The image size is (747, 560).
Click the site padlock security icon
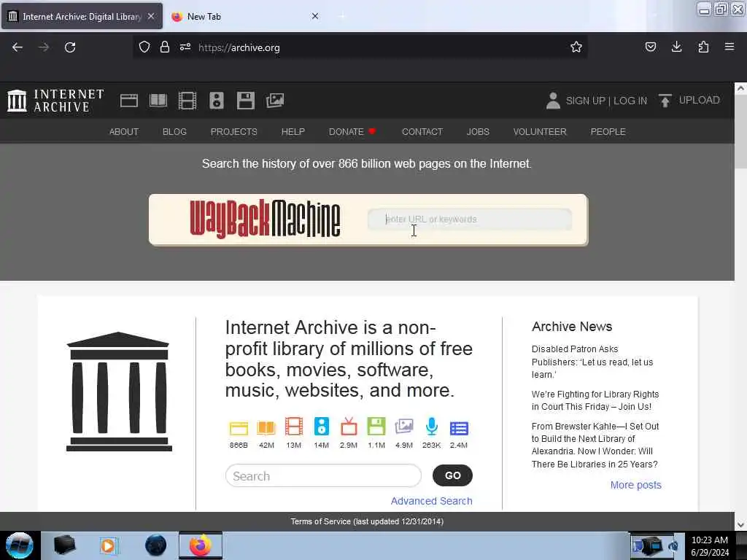(x=165, y=47)
